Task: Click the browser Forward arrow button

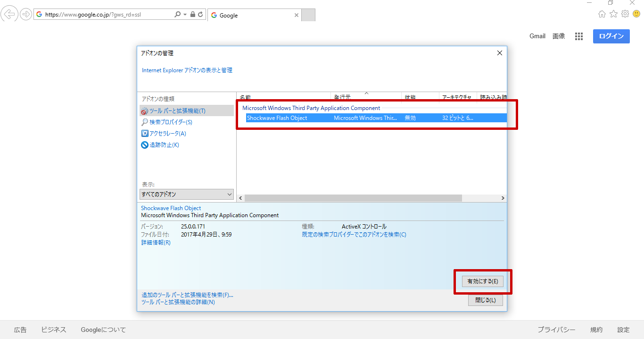Action: (25, 14)
